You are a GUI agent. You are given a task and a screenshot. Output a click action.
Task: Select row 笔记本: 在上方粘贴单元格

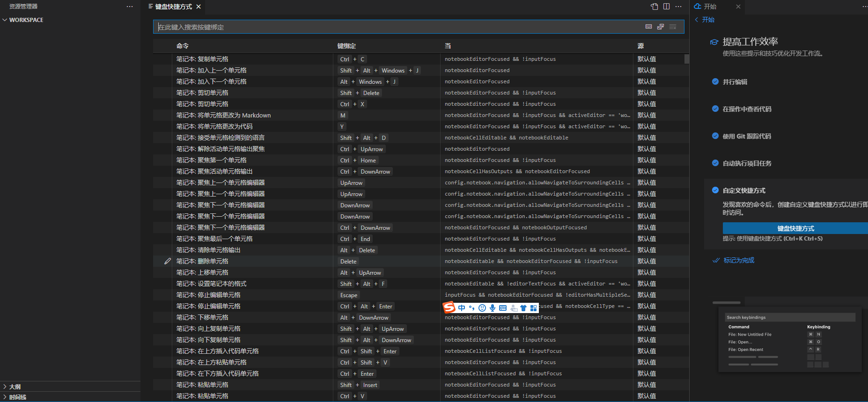(x=419, y=362)
